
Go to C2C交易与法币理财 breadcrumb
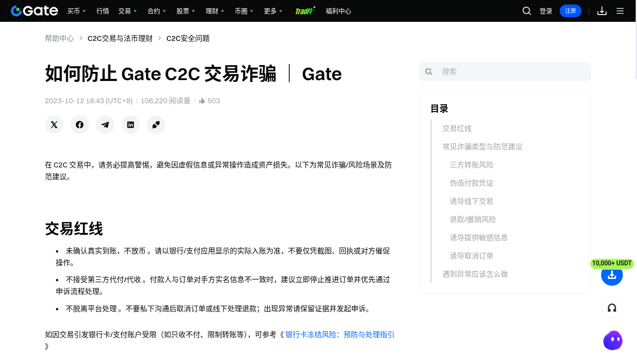[120, 38]
